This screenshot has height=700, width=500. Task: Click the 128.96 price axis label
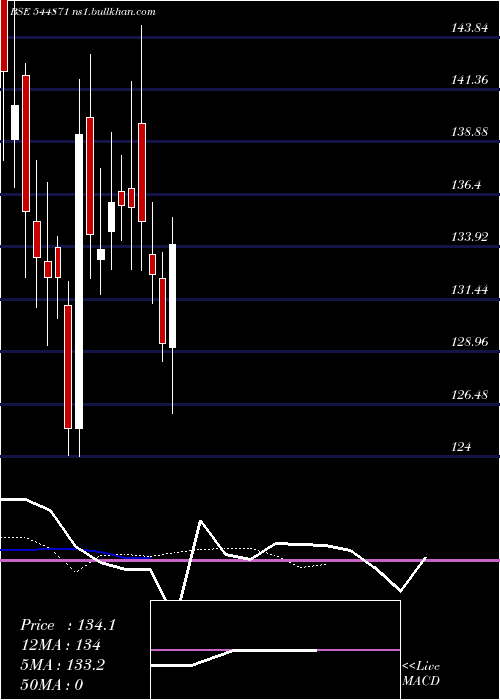[x=469, y=342]
